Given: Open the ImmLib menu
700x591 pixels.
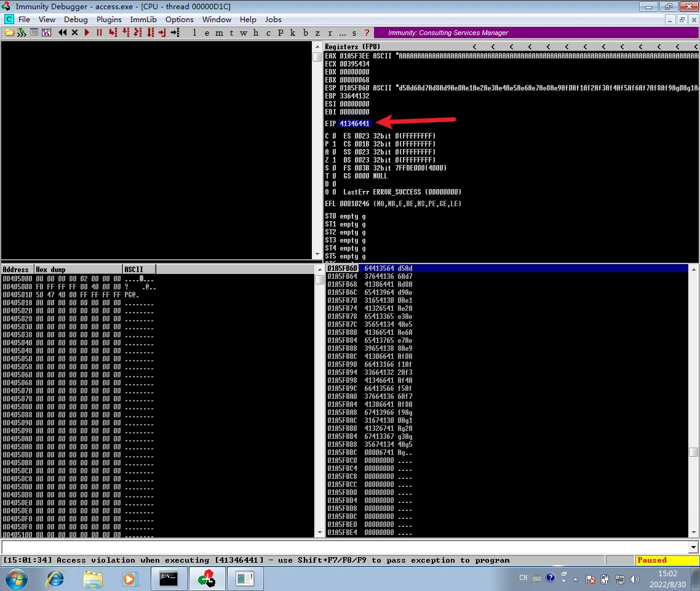Looking at the screenshot, I should tap(143, 19).
